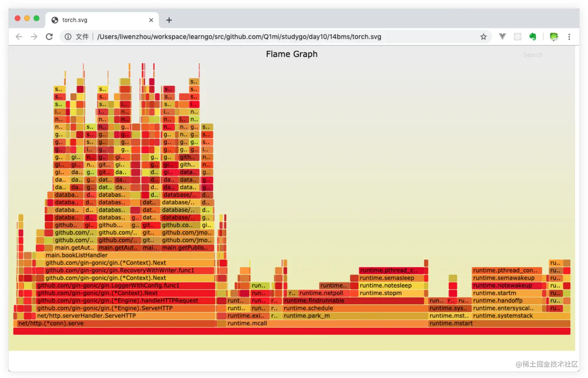The width and height of the screenshot is (588, 378).
Task: Select the net/http.serverHandler.ServeHTTP frame
Action: click(x=126, y=316)
